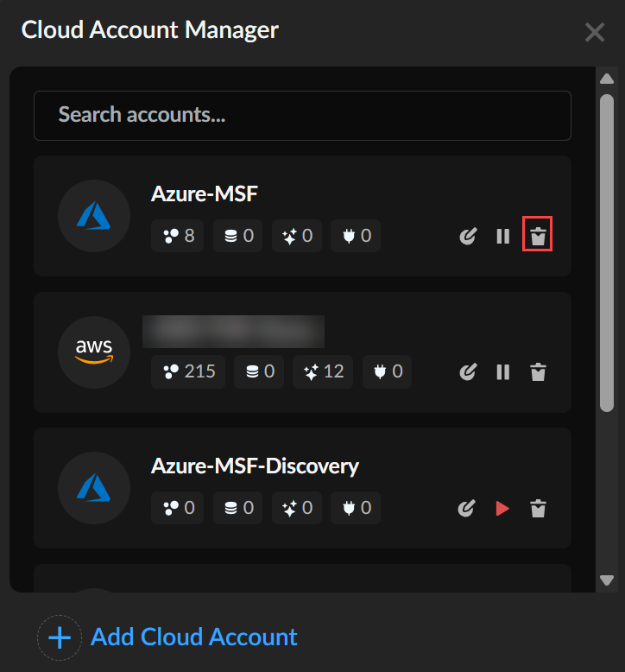Click the AWS logo on the account card

[94, 352]
